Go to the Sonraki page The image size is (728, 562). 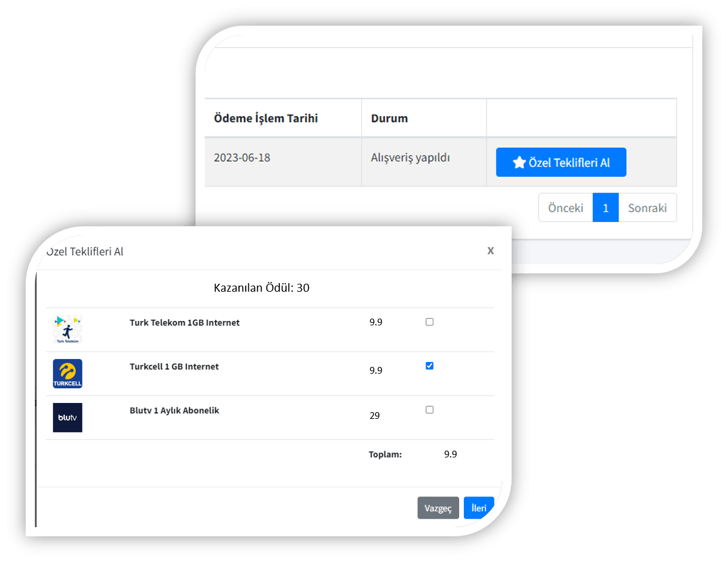tap(647, 207)
